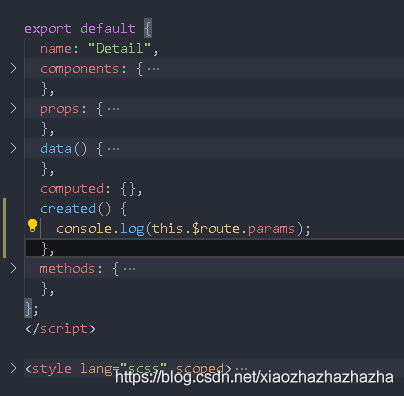Click the folded ellipsis after components
Image resolution: width=404 pixels, height=396 pixels.
(x=153, y=69)
